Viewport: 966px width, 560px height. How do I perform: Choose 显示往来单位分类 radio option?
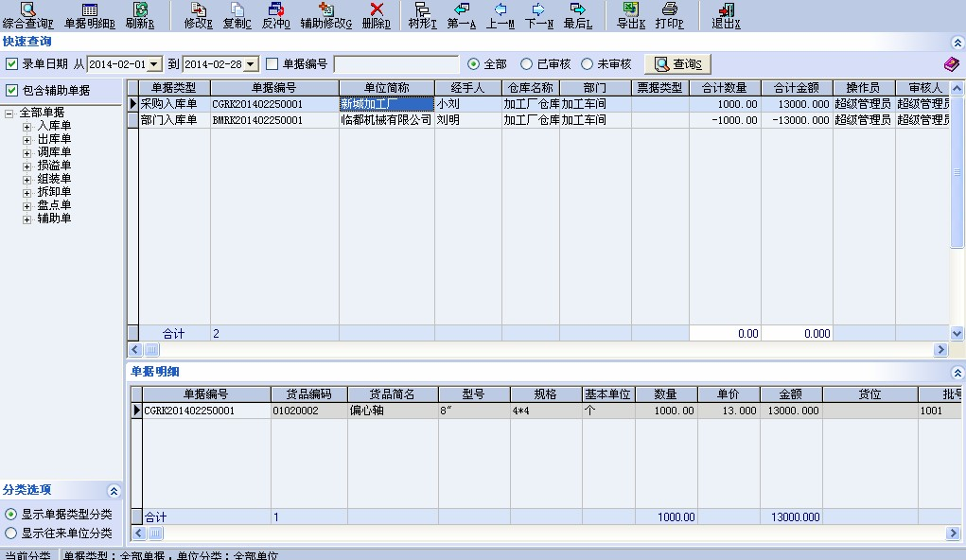click(11, 534)
